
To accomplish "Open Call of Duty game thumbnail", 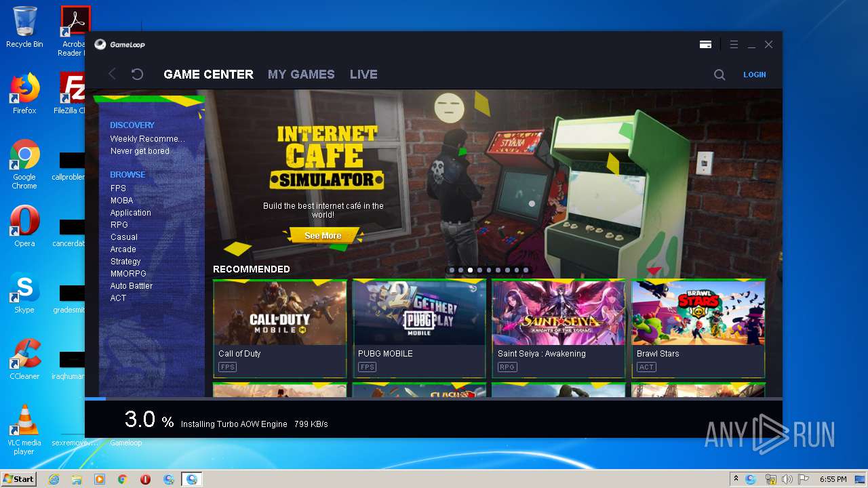I will click(x=280, y=312).
